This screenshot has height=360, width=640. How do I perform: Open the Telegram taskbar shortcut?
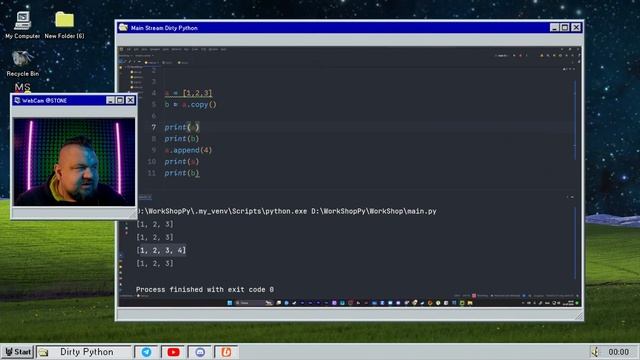pos(146,352)
